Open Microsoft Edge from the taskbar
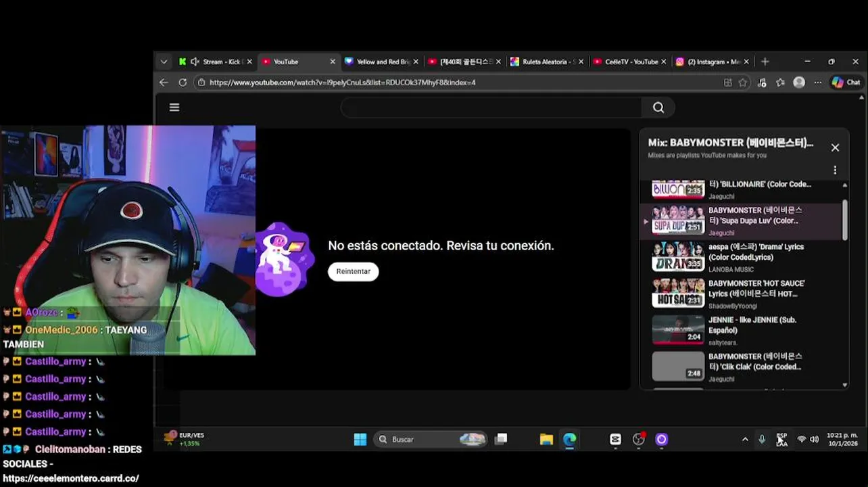The image size is (868, 487). point(570,440)
